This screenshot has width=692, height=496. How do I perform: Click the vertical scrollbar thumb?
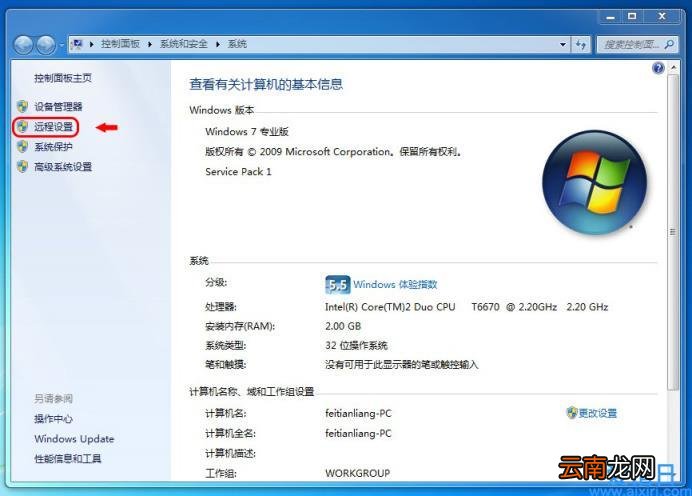coord(673,232)
